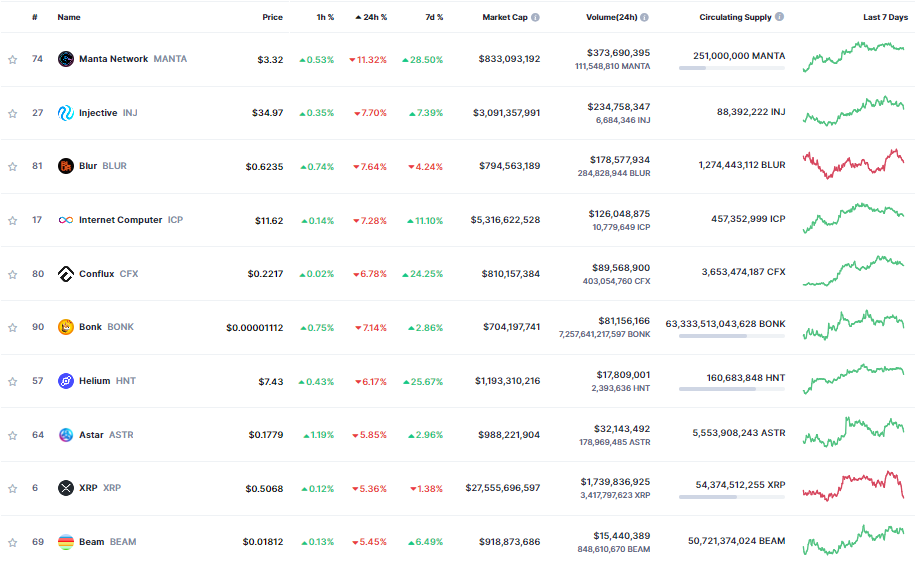Screen dimensions: 923x563
Task: Click the Conflux coin logo icon
Action: (66, 274)
